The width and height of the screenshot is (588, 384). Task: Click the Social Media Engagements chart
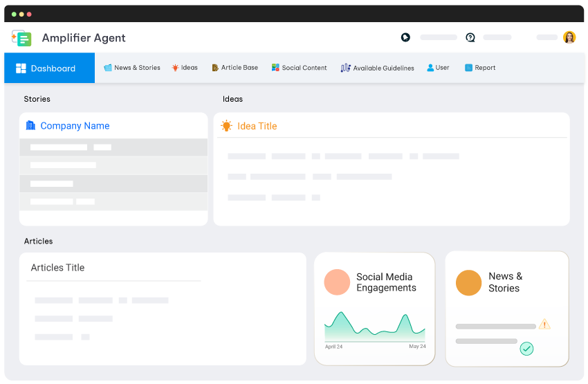pos(375,327)
